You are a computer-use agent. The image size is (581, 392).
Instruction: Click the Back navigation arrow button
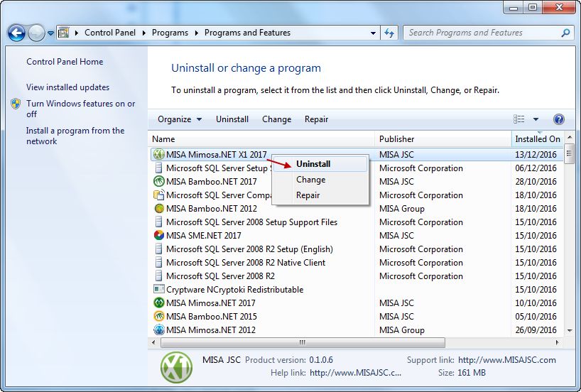pyautogui.click(x=16, y=33)
